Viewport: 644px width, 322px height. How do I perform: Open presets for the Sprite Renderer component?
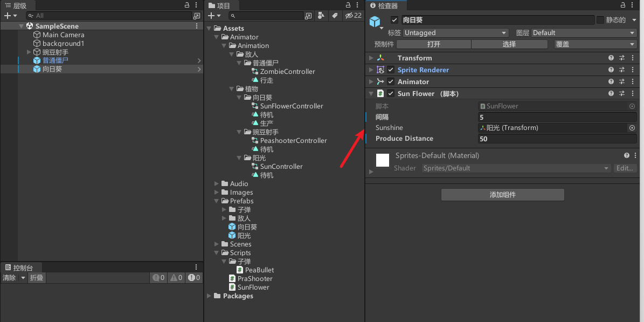click(x=622, y=70)
